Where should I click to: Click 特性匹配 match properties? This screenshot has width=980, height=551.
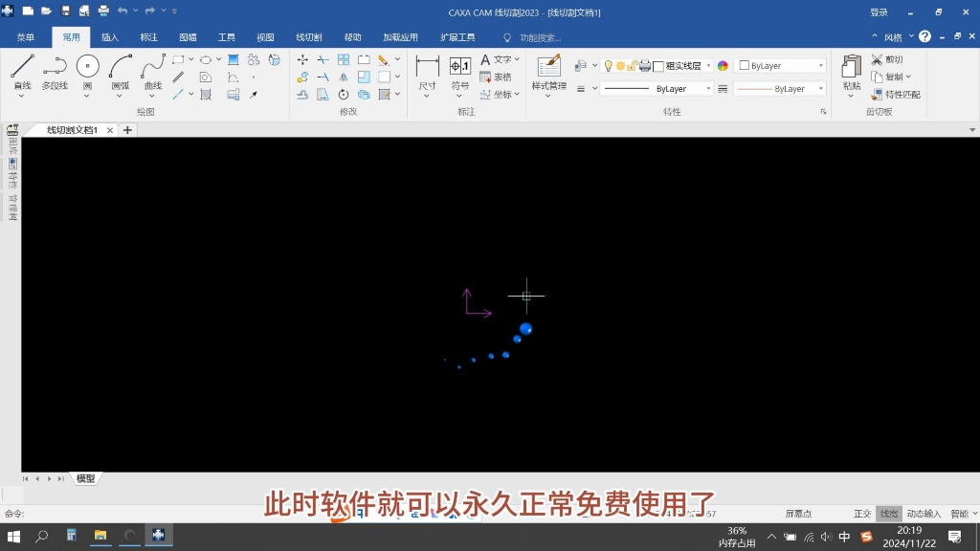point(896,95)
